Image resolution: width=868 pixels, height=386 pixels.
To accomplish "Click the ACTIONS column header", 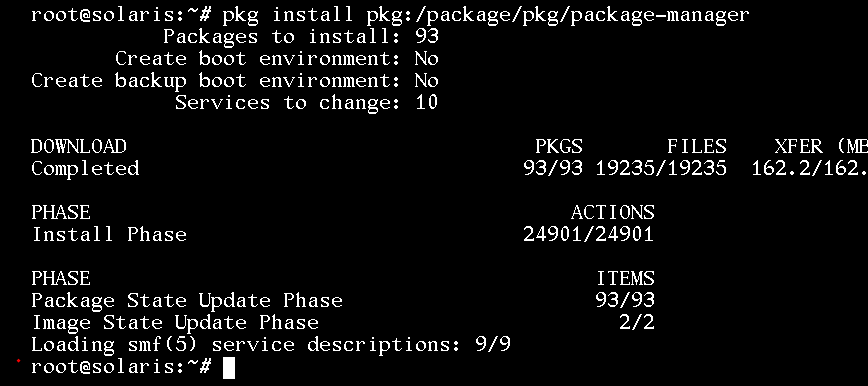I will point(612,212).
